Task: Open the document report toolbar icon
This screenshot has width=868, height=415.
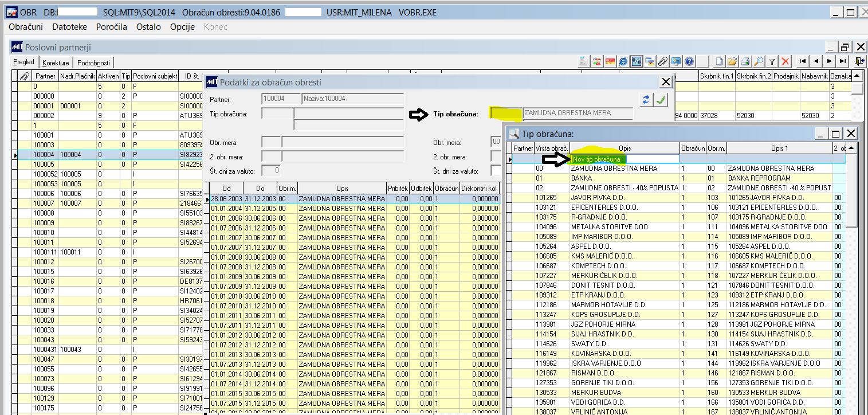Action: click(583, 61)
